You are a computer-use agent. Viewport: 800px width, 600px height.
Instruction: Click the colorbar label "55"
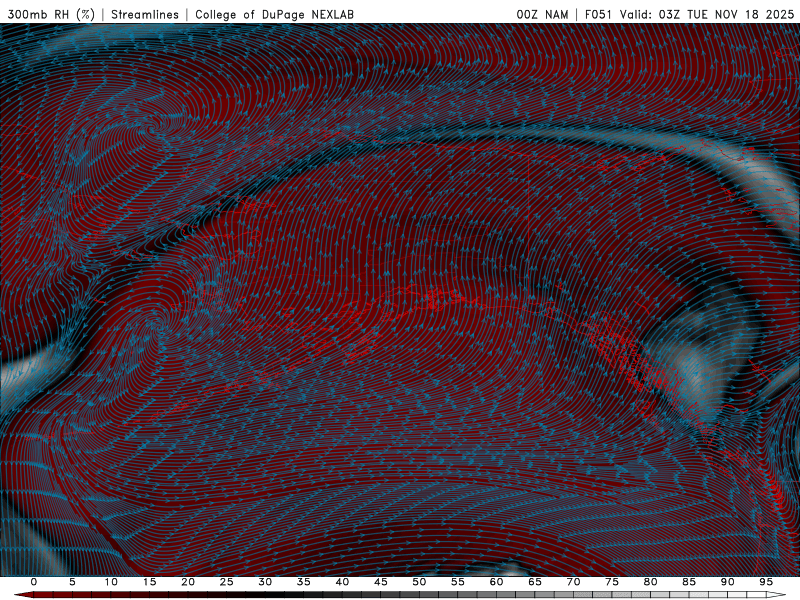click(x=457, y=582)
